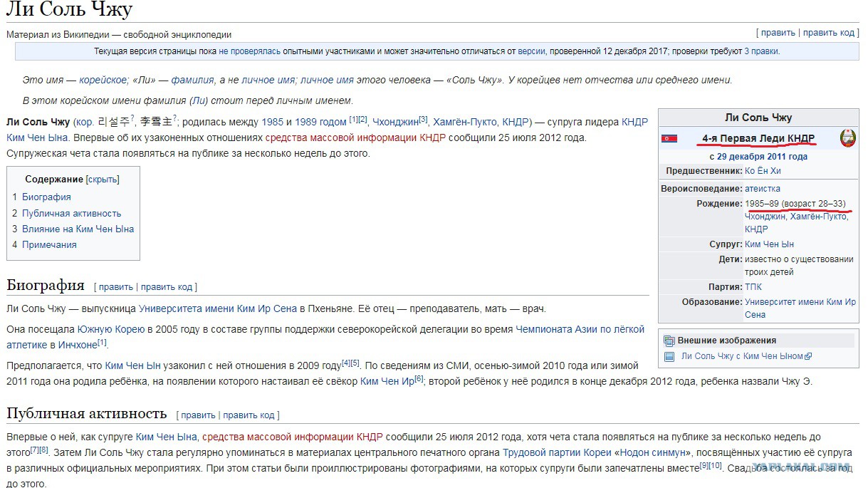This screenshot has height=488, width=868.
Task: Open footnote [4] after 2009 году
Action: tap(346, 363)
